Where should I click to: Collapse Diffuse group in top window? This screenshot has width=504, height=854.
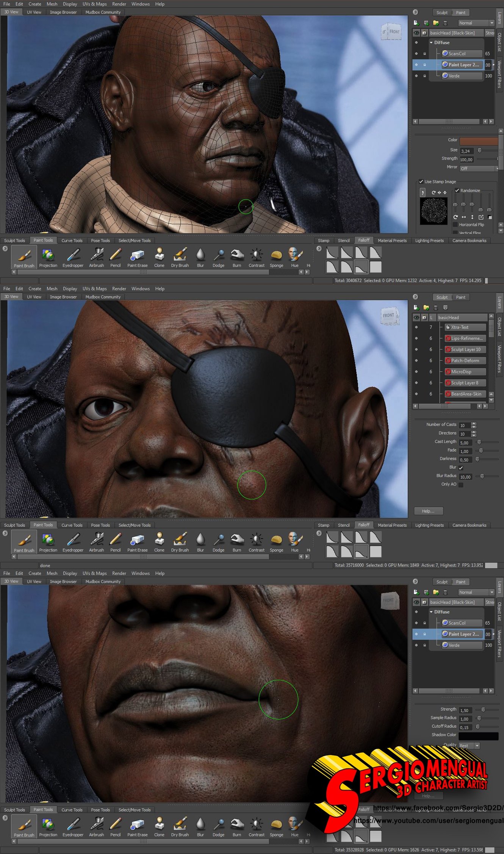431,43
